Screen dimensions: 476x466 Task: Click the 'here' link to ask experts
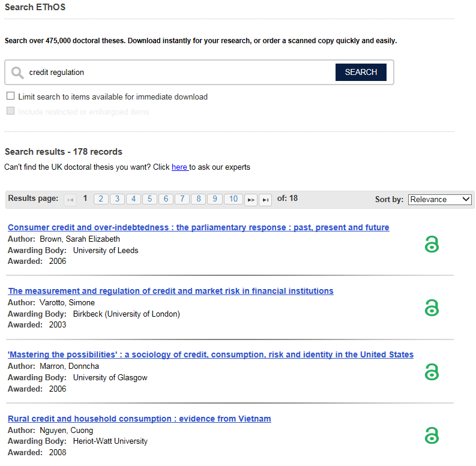(x=179, y=167)
